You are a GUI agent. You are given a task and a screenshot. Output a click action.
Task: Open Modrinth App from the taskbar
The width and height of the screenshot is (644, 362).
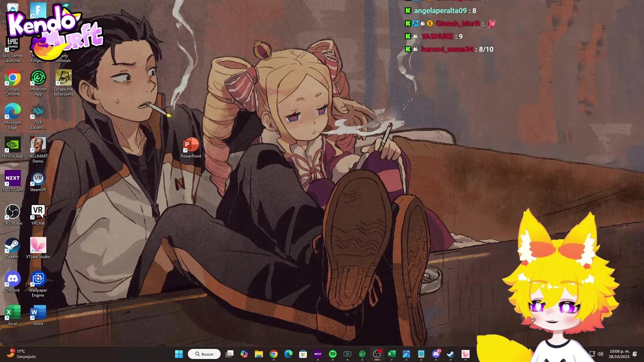tap(362, 354)
